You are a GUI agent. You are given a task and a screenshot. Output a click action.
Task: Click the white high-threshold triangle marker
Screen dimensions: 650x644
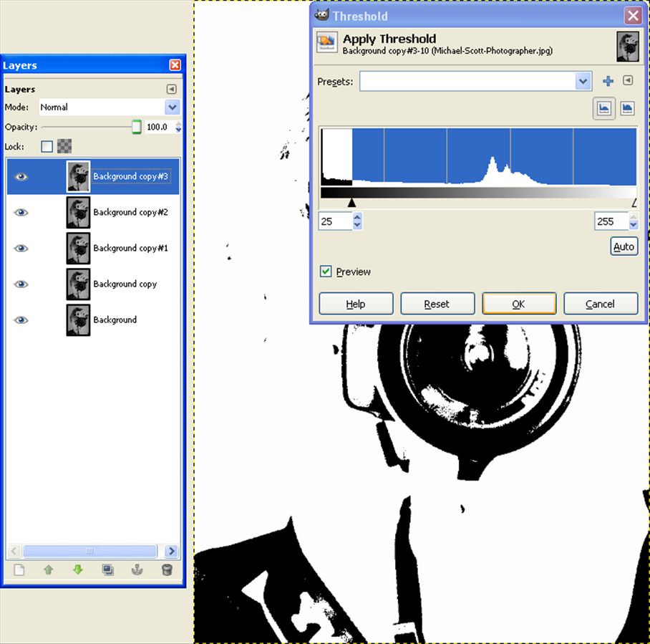click(634, 203)
